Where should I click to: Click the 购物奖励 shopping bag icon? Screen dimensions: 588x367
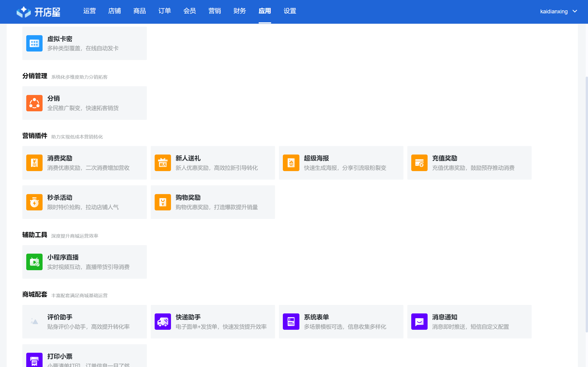click(x=162, y=202)
